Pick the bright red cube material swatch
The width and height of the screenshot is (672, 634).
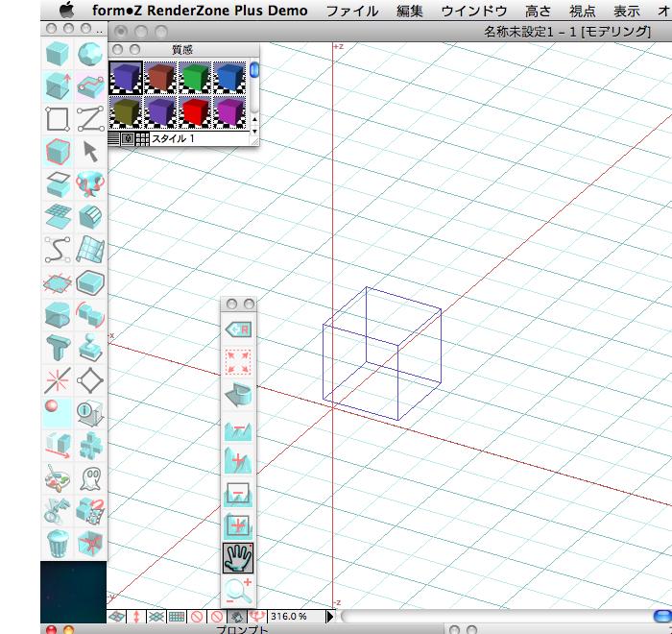click(x=195, y=112)
